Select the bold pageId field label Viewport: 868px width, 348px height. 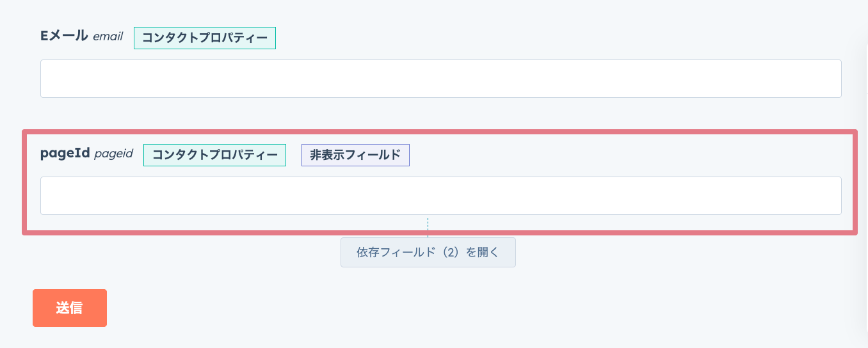(65, 154)
